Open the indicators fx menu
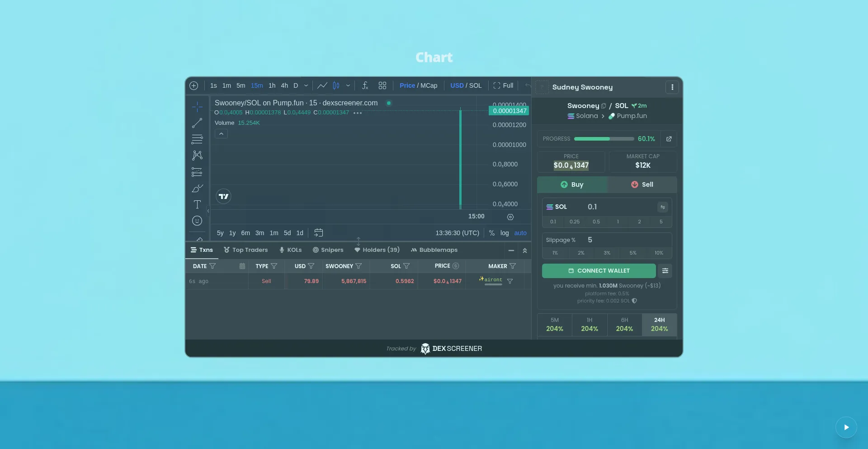Viewport: 868px width, 449px height. 365,85
